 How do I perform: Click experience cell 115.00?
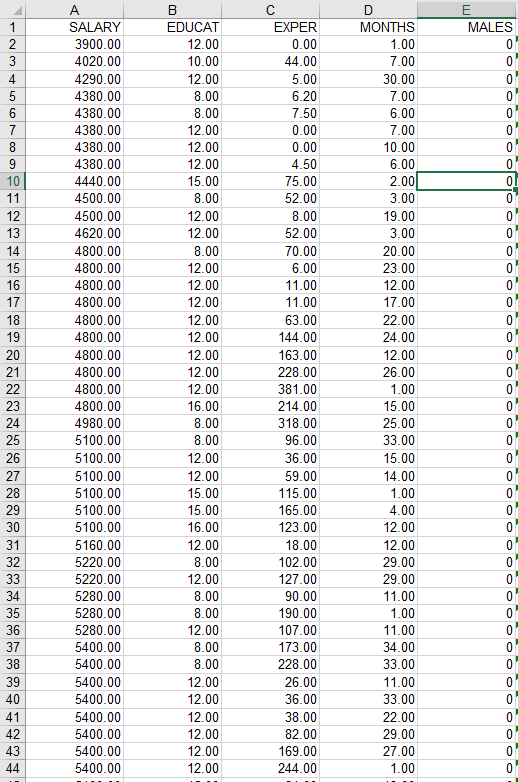(x=270, y=493)
